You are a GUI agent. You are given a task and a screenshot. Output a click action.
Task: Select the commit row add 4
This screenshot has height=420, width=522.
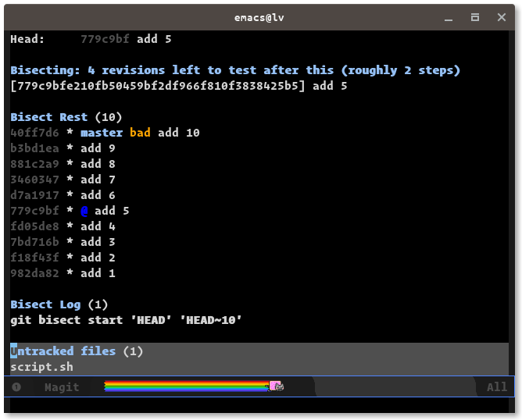[63, 226]
